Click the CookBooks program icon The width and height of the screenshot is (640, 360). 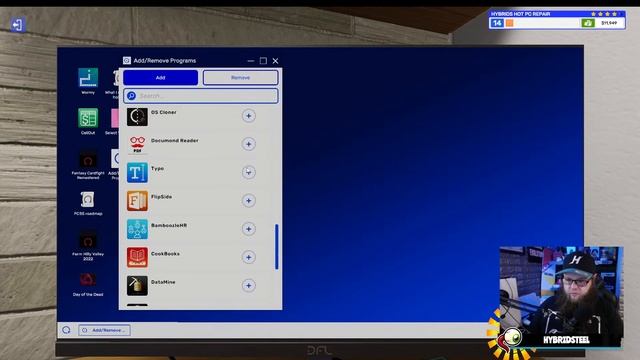[x=137, y=257]
